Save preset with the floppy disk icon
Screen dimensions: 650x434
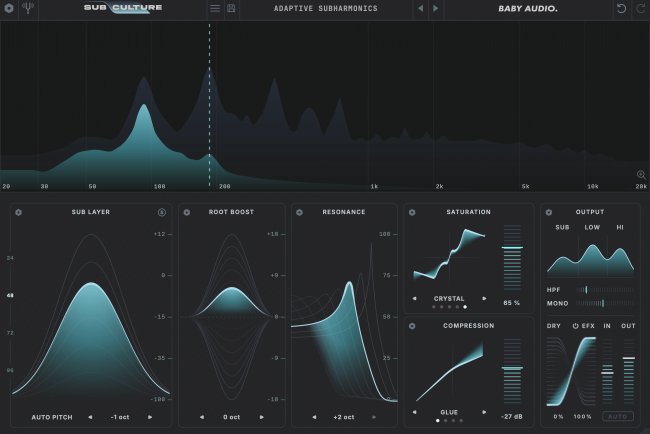[x=231, y=8]
